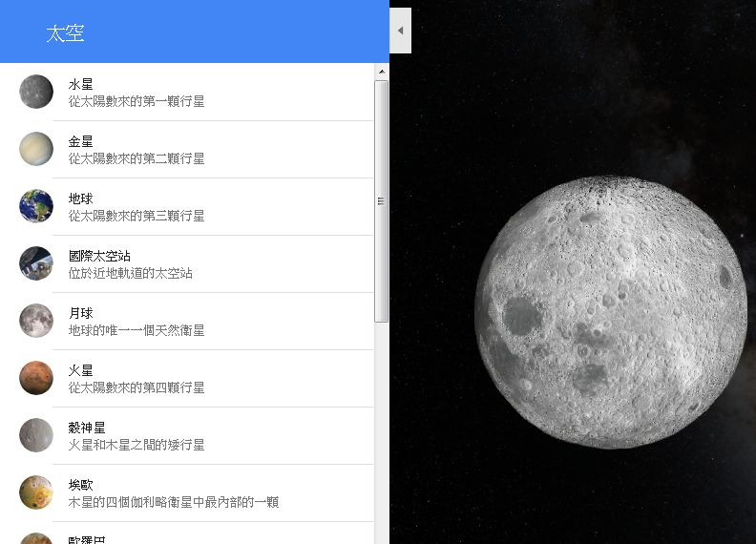
Task: Click description 從太陽數來的第一顆行星
Action: point(136,101)
